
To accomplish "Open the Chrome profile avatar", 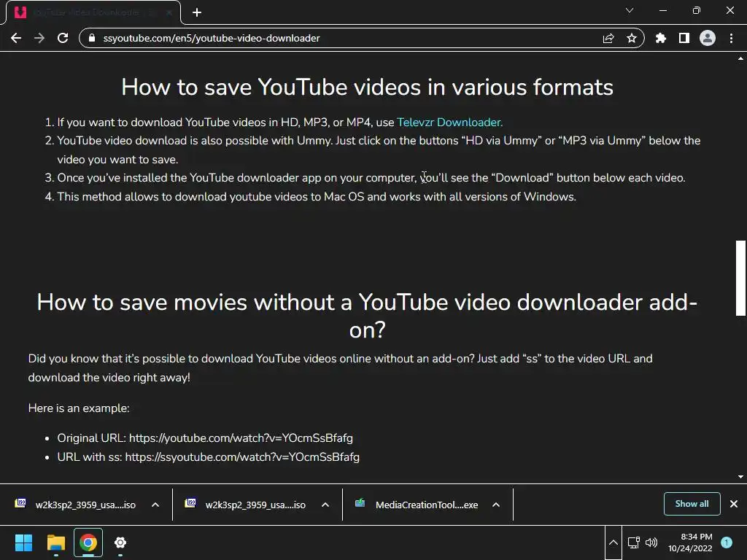I will 708,38.
